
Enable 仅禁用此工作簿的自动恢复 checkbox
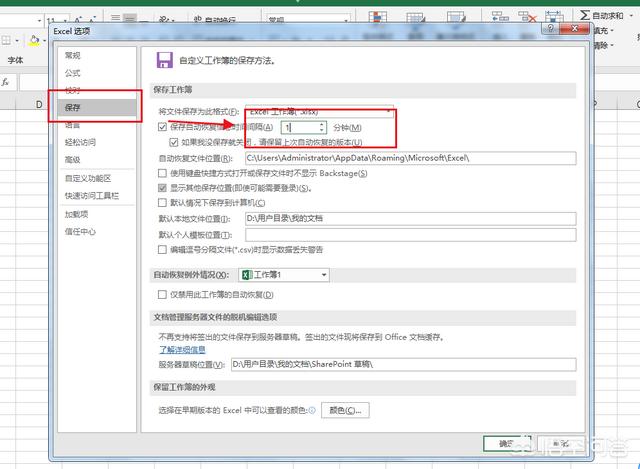pos(162,294)
